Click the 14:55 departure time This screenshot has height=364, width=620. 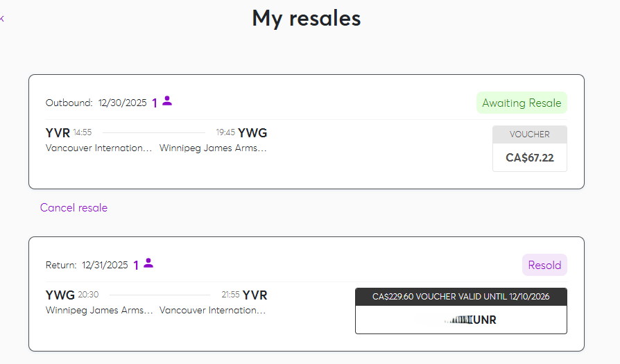coord(83,132)
